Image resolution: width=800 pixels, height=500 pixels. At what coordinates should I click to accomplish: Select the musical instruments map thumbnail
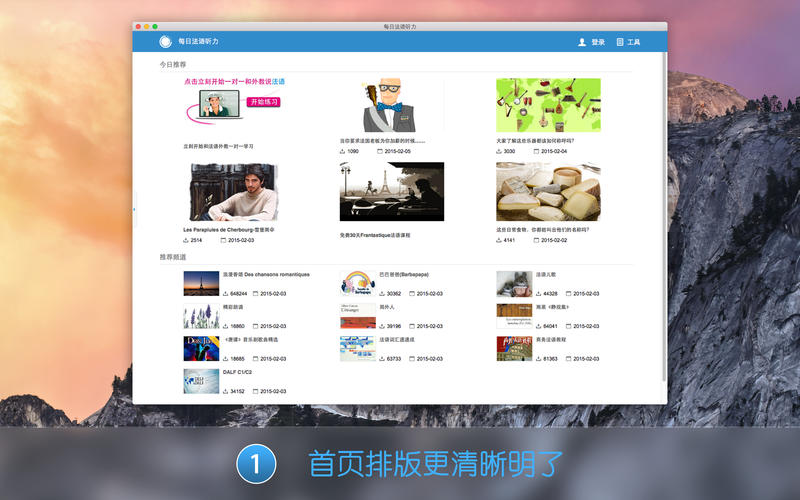548,105
